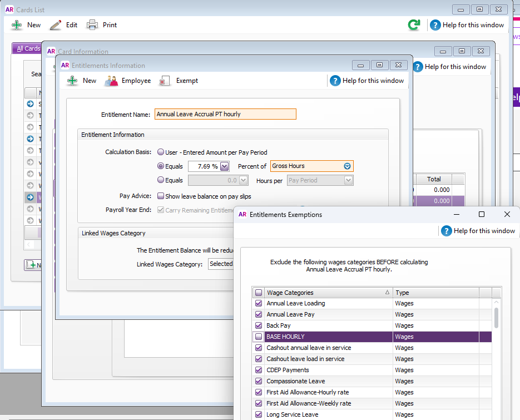This screenshot has width=520, height=420.
Task: Click the Exempt icon in Entitlements toolbar
Action: [x=165, y=81]
